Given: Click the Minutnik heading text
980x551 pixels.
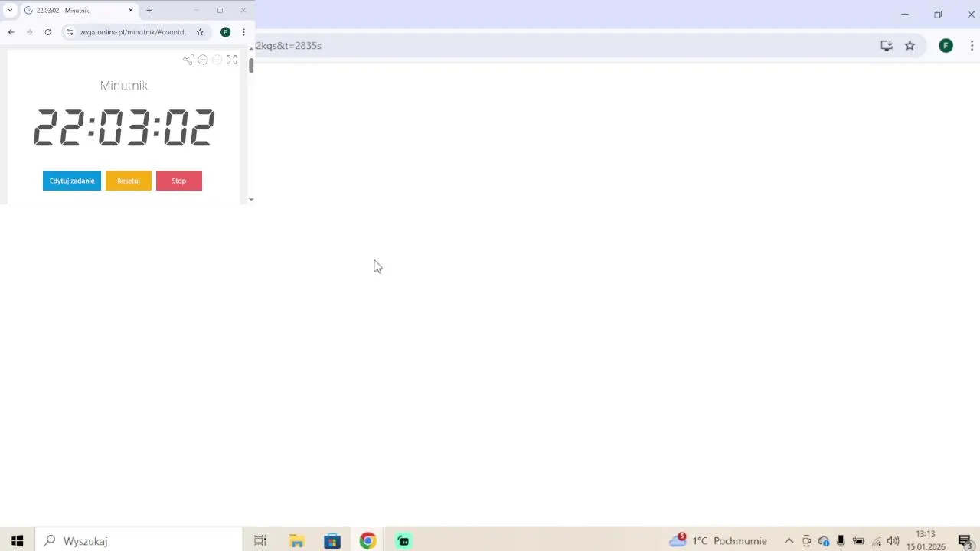Looking at the screenshot, I should tap(124, 85).
